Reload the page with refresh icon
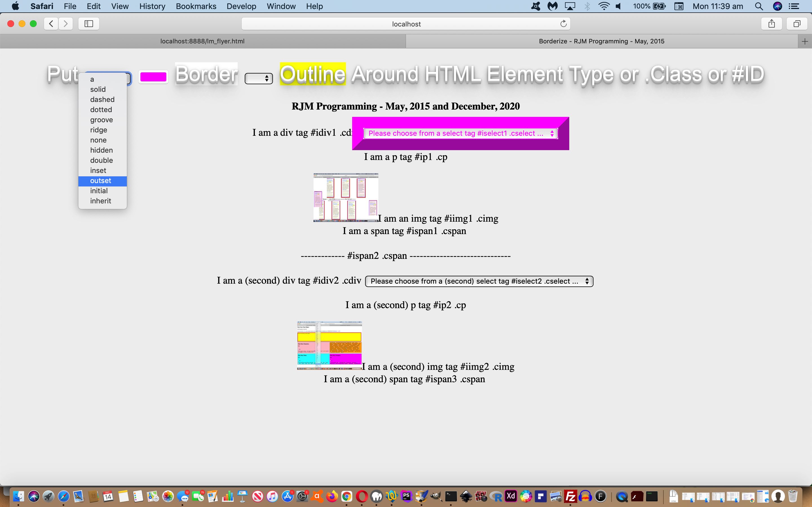The width and height of the screenshot is (812, 507). [x=563, y=23]
